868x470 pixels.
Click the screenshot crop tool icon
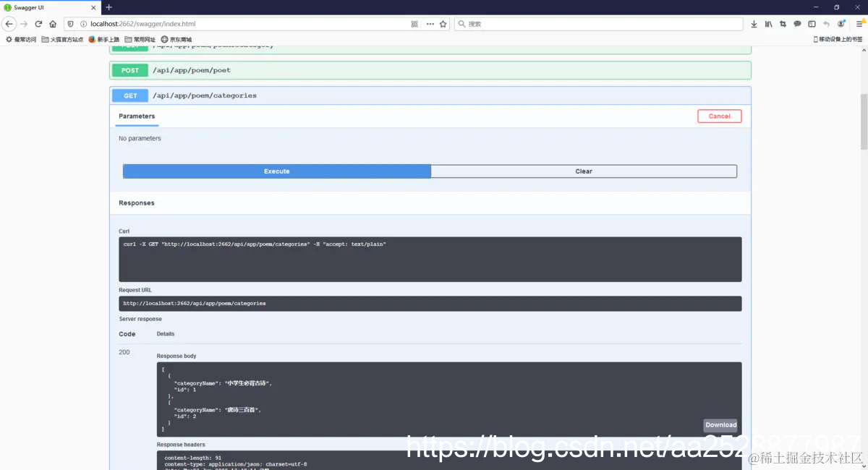(783, 24)
